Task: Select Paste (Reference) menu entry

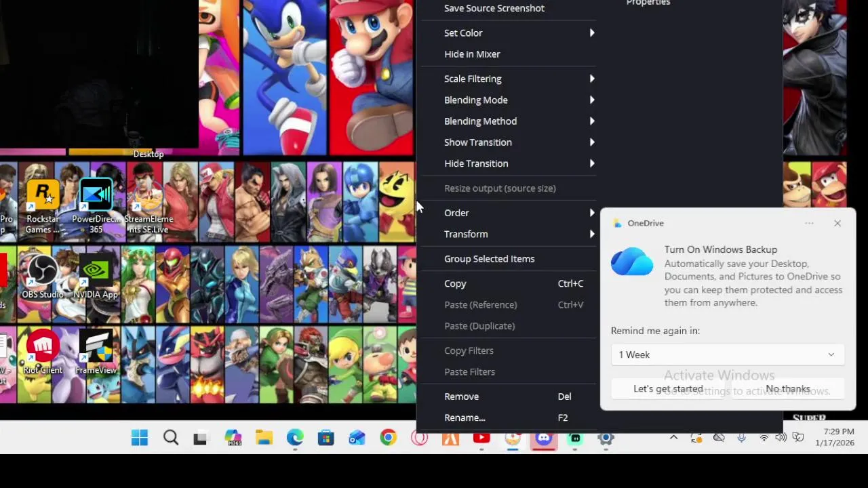Action: [x=480, y=305]
